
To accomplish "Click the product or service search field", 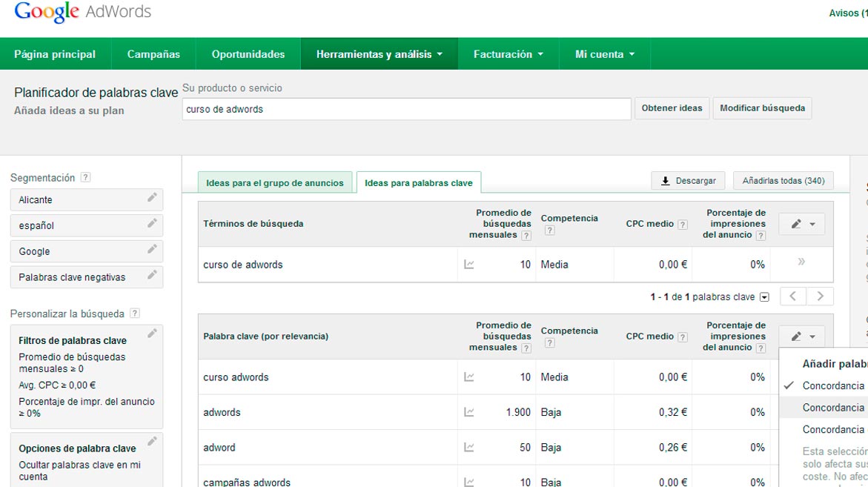I will pos(406,109).
